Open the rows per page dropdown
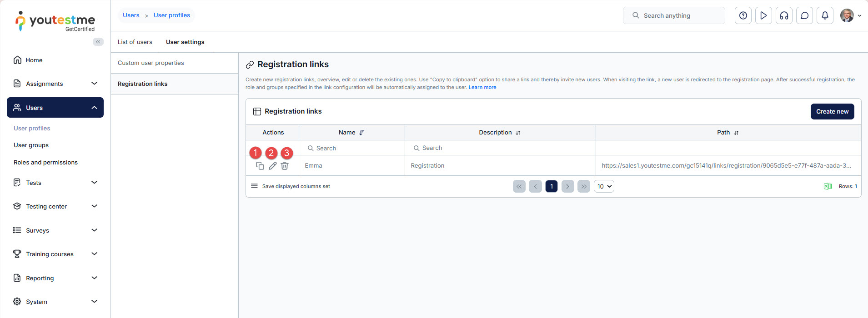 [604, 186]
